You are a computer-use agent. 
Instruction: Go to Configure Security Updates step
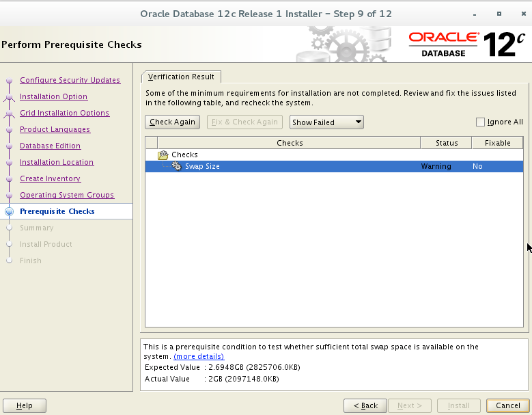[70, 80]
